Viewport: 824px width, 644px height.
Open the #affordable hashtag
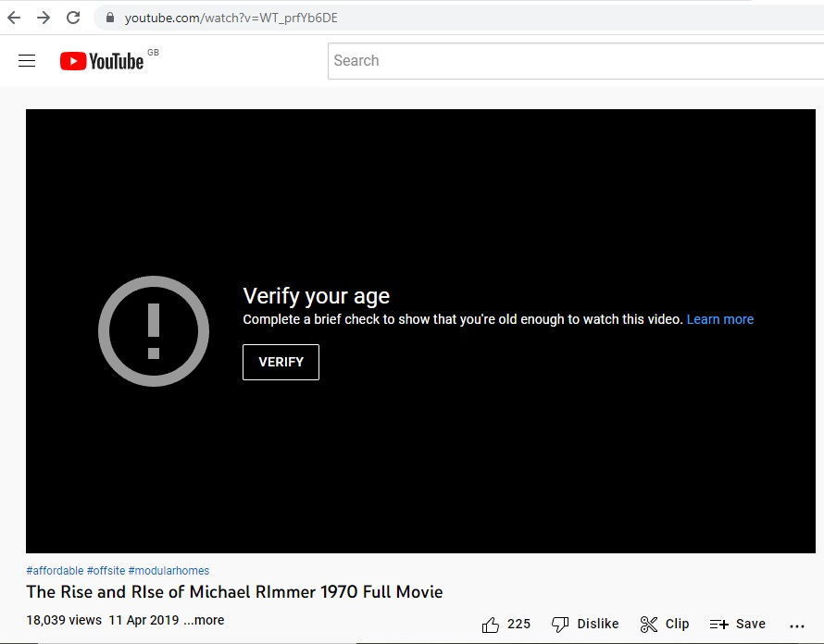coord(55,571)
